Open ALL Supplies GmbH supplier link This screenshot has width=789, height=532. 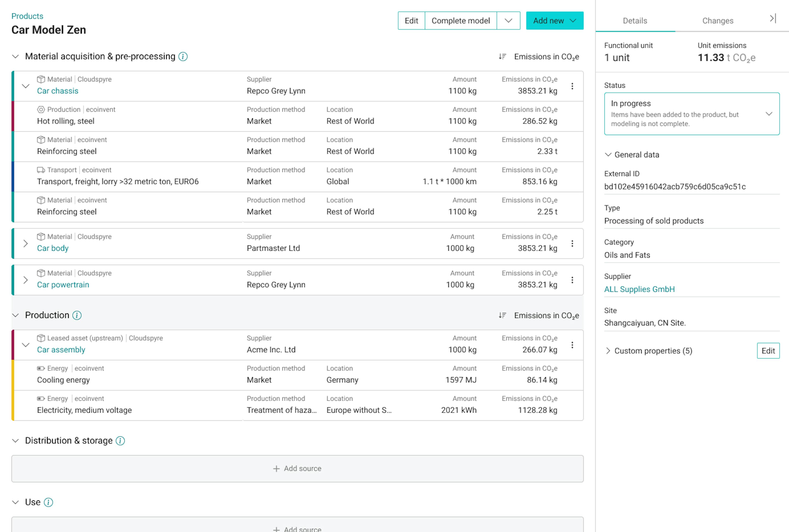[x=639, y=289]
